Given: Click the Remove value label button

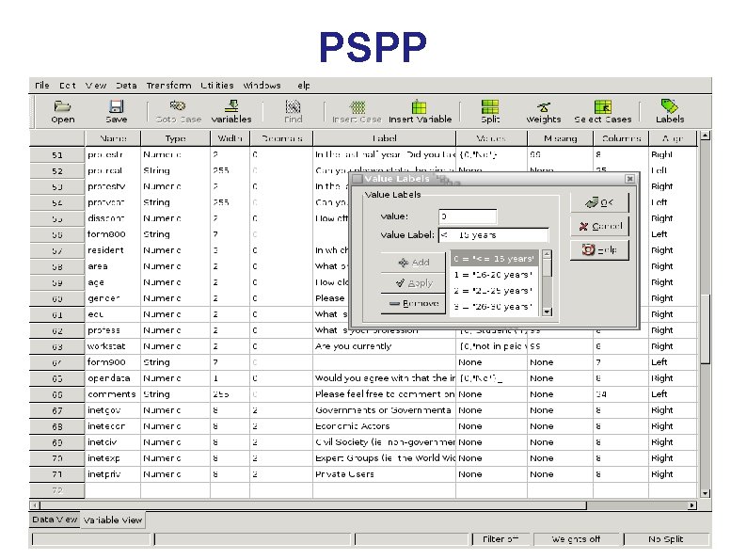Looking at the screenshot, I should coord(413,303).
